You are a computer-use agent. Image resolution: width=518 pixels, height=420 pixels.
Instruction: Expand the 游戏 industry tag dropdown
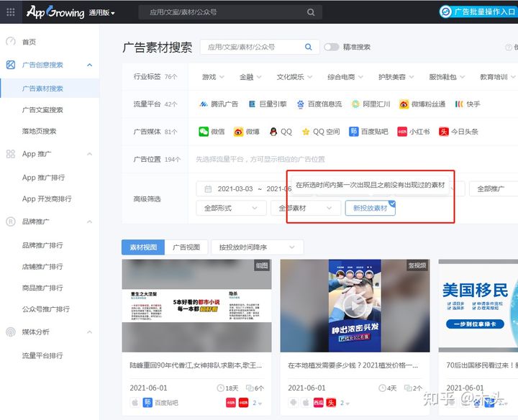tap(214, 77)
